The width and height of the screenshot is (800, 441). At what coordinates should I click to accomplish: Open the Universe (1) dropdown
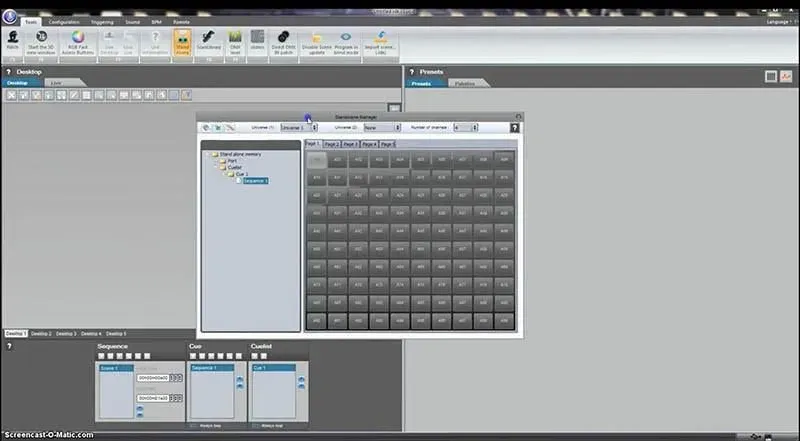tap(298, 127)
